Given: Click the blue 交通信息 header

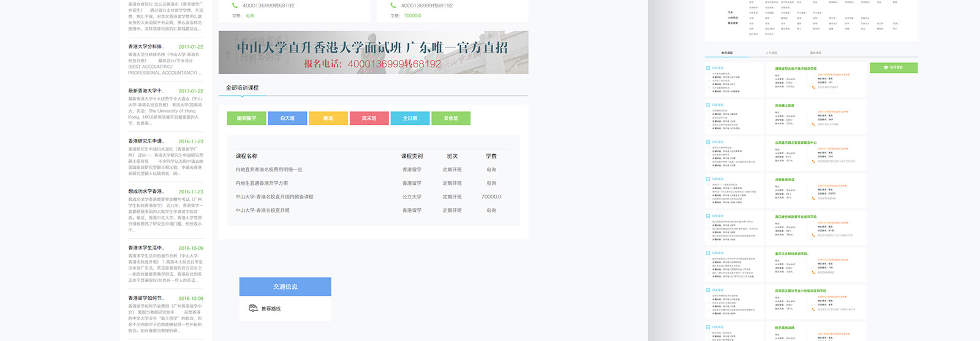Looking at the screenshot, I should 285,287.
